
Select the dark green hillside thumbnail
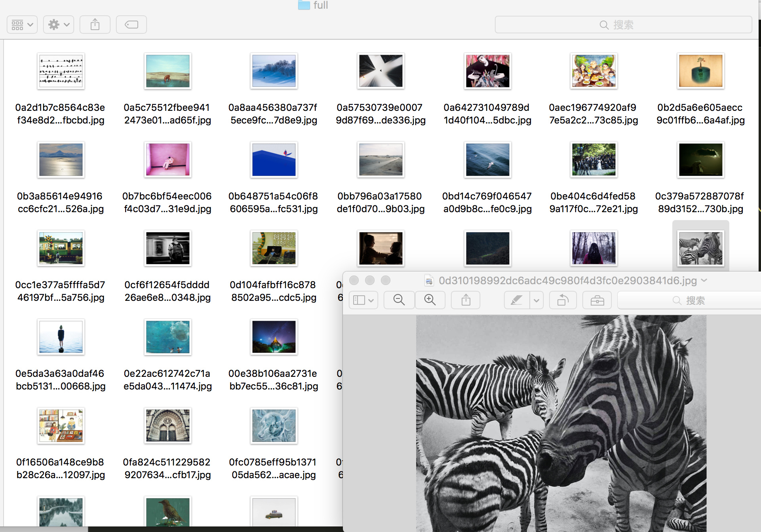pyautogui.click(x=488, y=248)
